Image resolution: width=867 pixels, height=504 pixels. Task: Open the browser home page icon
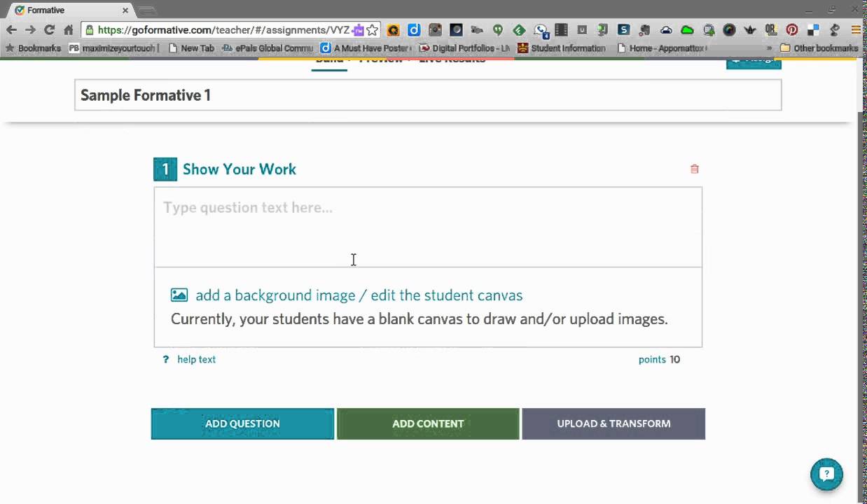coord(69,29)
